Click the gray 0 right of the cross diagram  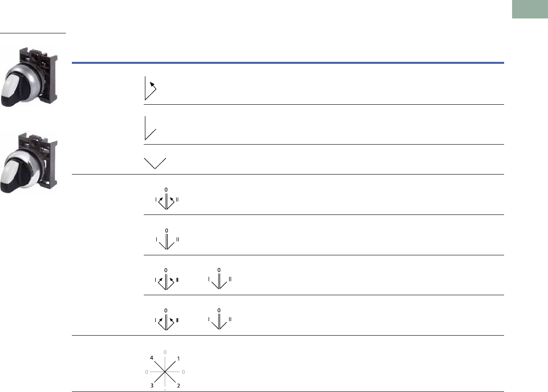click(184, 372)
